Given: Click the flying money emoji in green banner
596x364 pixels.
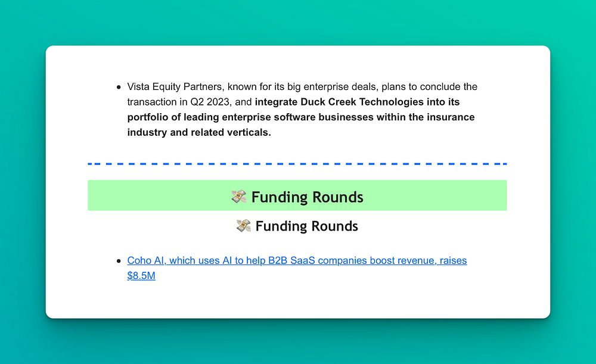Looking at the screenshot, I should pos(239,197).
